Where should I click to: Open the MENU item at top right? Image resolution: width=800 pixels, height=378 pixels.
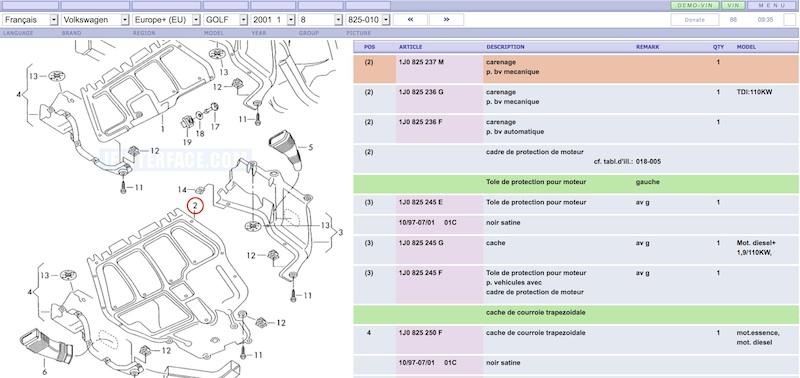[x=772, y=5]
